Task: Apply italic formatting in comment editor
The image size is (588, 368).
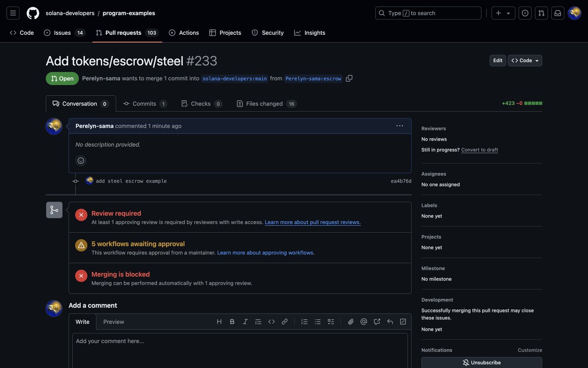Action: (x=245, y=322)
